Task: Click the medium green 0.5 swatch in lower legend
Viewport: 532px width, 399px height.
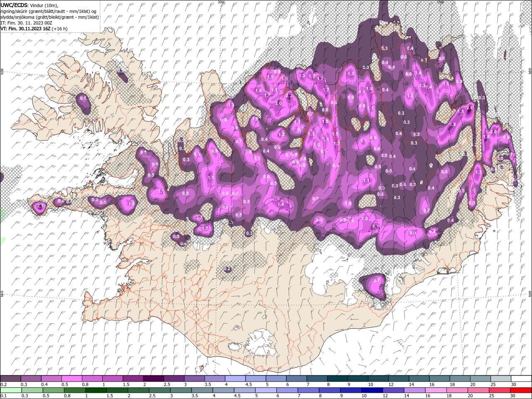Action: click(x=53, y=391)
